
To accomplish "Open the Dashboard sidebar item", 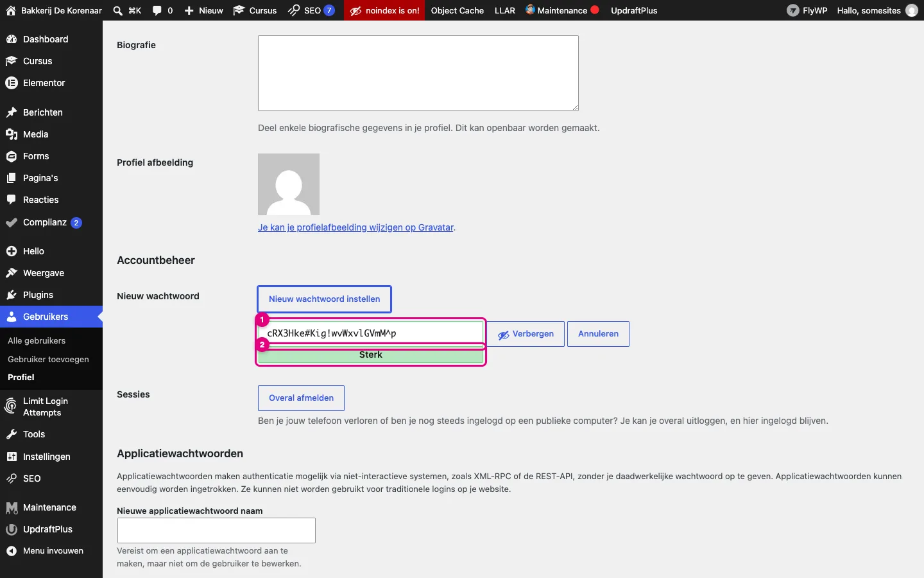I will pos(51,39).
